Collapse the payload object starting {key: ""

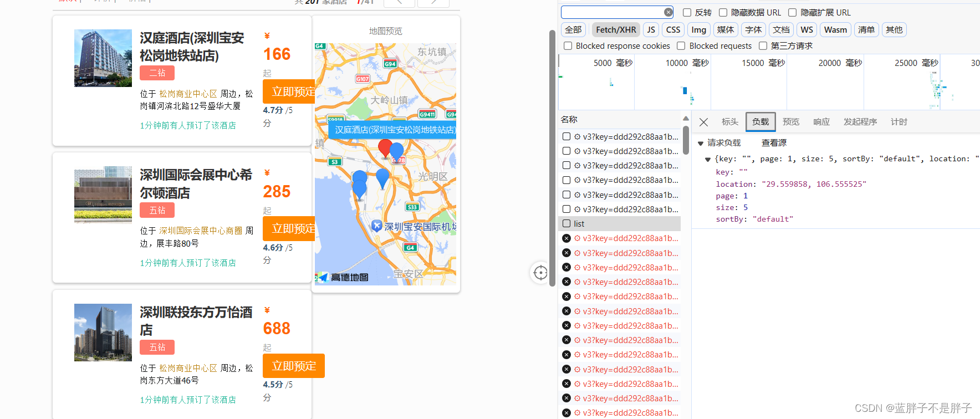coord(708,159)
